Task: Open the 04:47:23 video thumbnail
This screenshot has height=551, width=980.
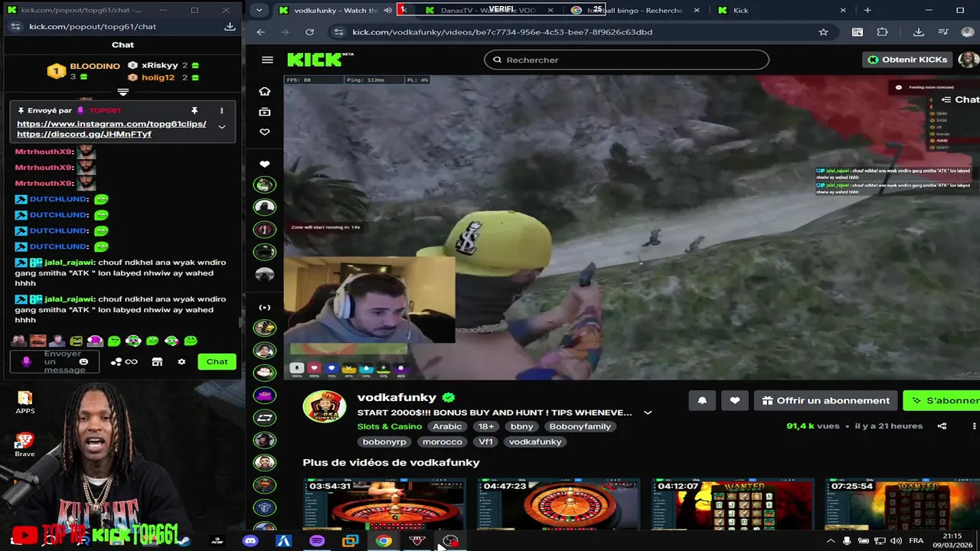Action: pyautogui.click(x=558, y=504)
